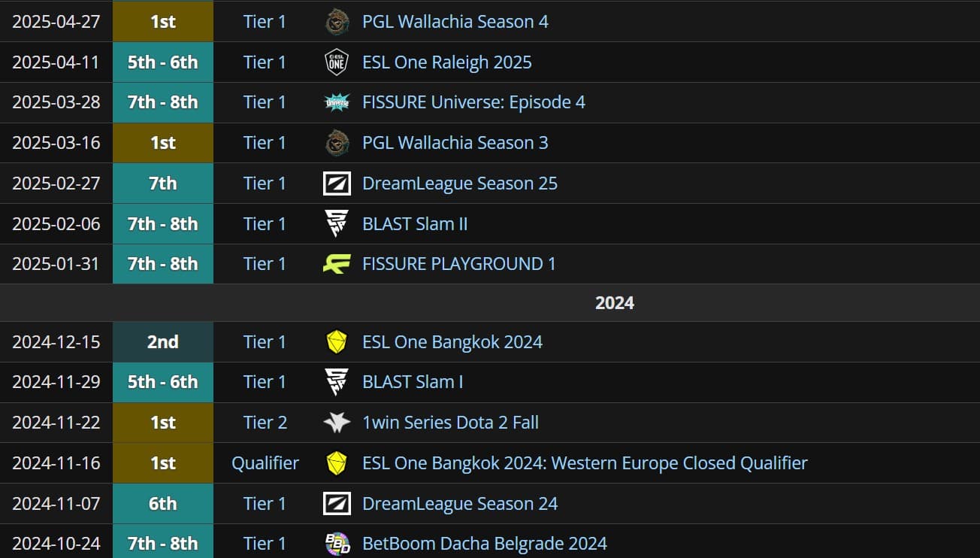Click the 2nd place cell for ESL One Bangkok
The image size is (980, 558).
162,341
